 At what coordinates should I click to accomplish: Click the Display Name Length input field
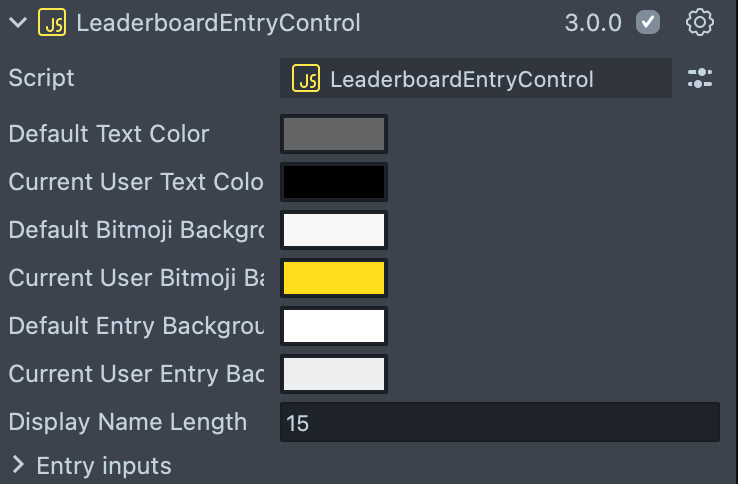click(499, 423)
